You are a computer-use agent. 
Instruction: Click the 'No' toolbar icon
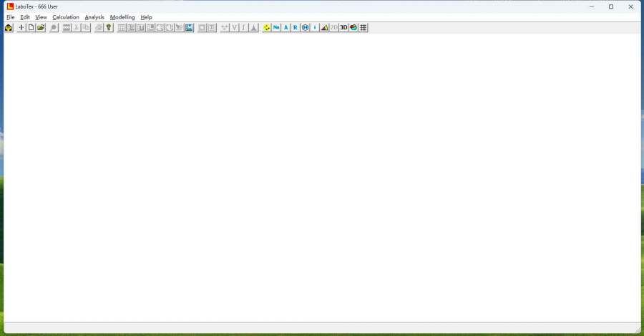pyautogui.click(x=276, y=27)
